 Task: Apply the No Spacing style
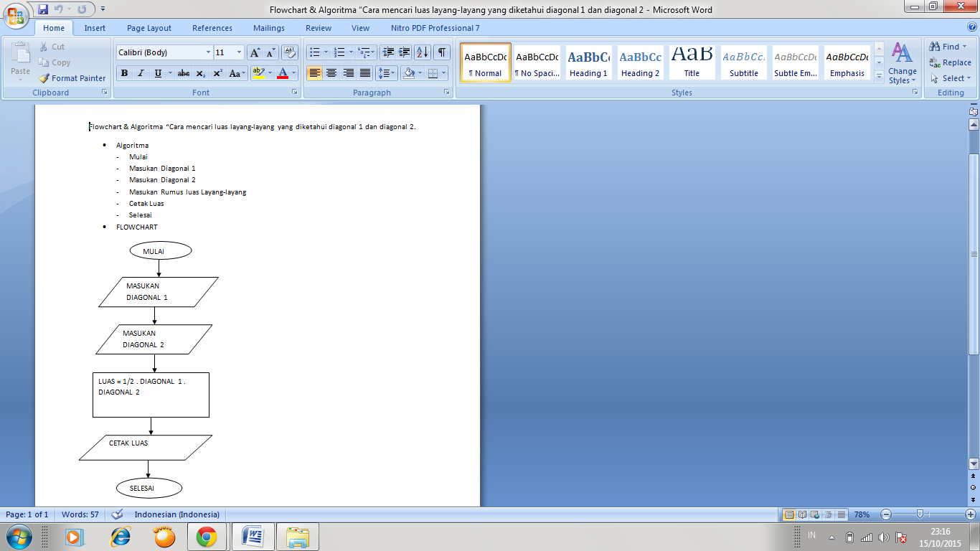[537, 62]
